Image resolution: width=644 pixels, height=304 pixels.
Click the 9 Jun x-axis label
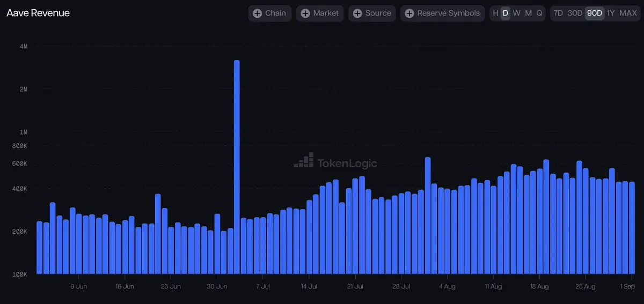79,286
